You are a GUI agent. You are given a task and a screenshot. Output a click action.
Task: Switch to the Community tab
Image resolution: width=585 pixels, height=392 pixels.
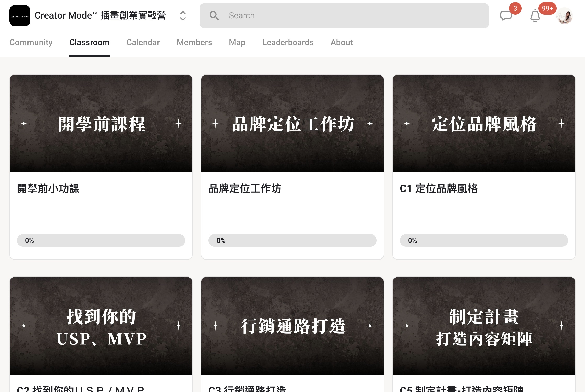pyautogui.click(x=31, y=42)
